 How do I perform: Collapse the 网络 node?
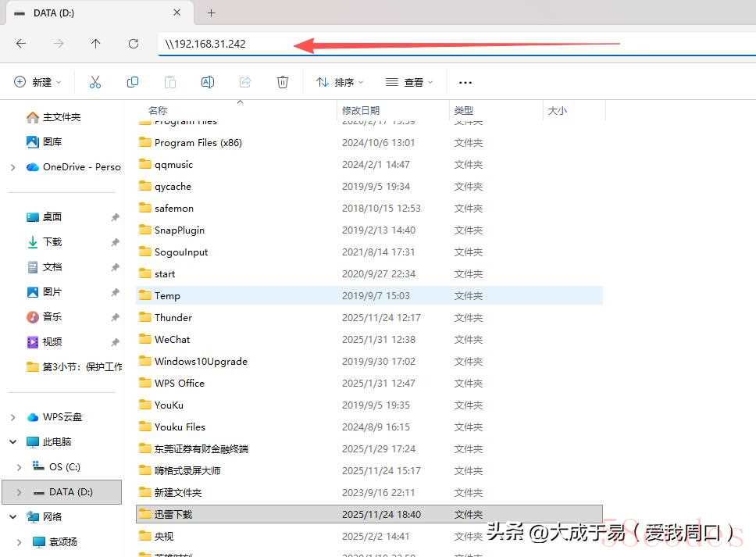click(x=13, y=517)
